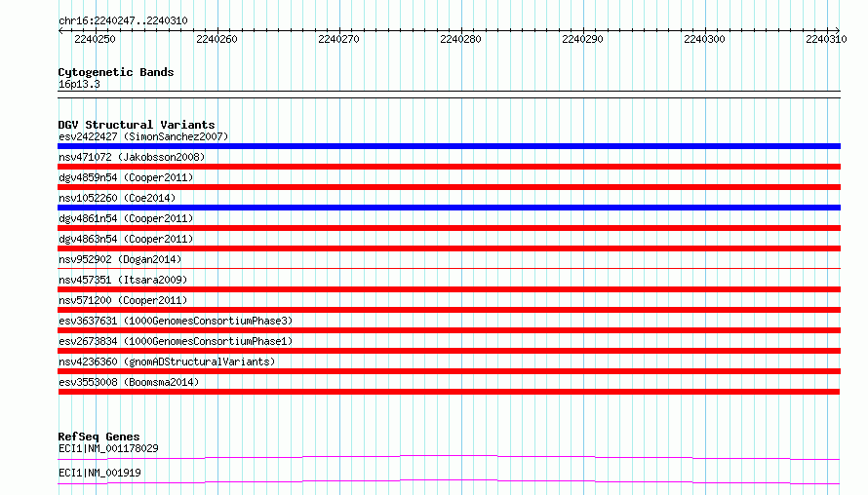Screen dimensions: 868x495
Task: Open variant nsv457351 (Itsara2009) label
Action: pos(123,280)
